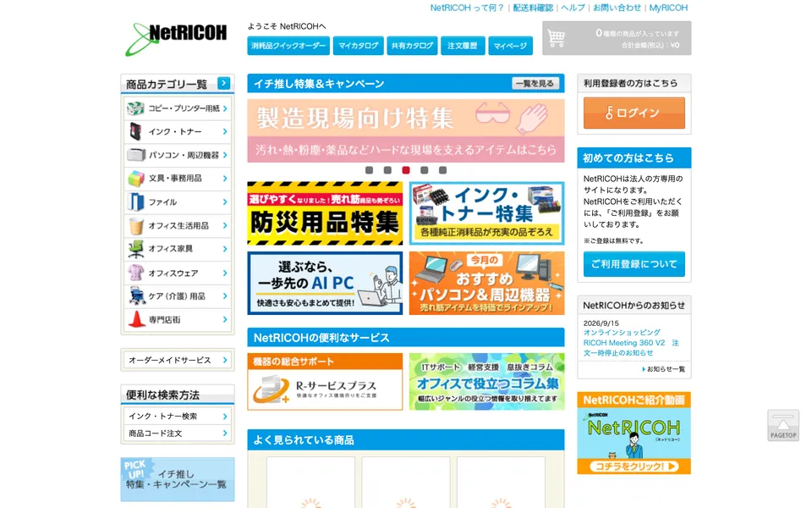The height and width of the screenshot is (508, 812).
Task: Click the wheelchair icon for ケア用品
Action: 137,296
